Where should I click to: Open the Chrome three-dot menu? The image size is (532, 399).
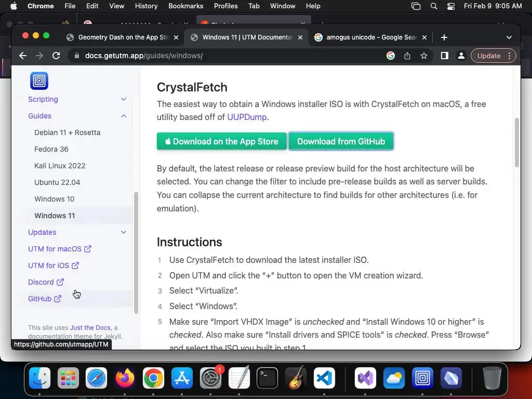pyautogui.click(x=509, y=56)
